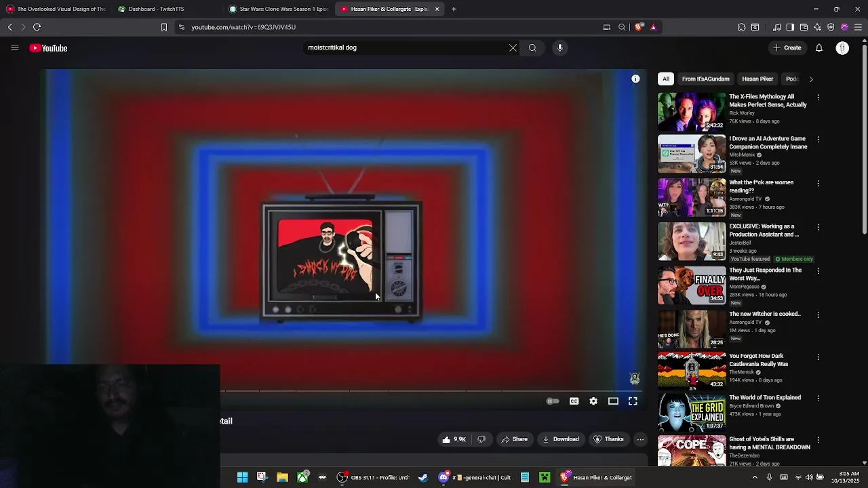868x488 pixels.
Task: Show hidden system tray icons
Action: tap(755, 477)
